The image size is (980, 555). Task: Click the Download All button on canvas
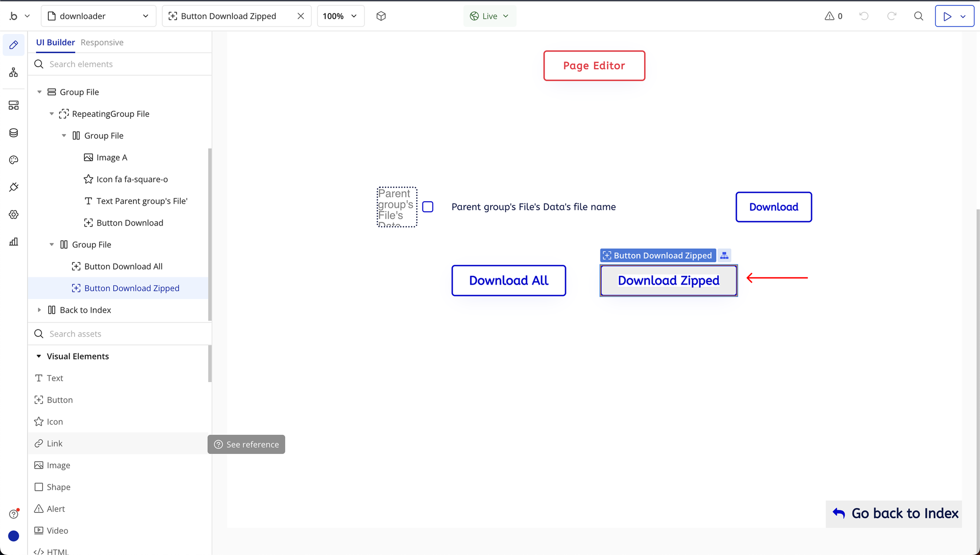coord(509,281)
